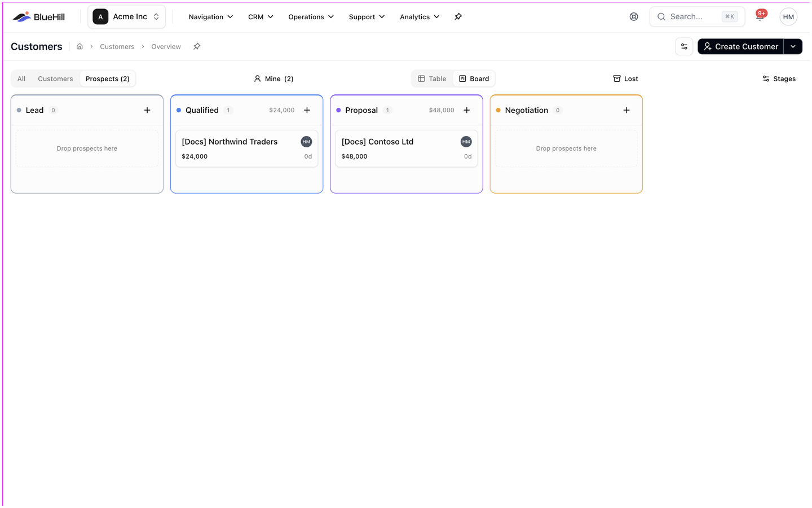Select the Prospects (2) tab
The width and height of the screenshot is (812, 508).
tap(108, 79)
